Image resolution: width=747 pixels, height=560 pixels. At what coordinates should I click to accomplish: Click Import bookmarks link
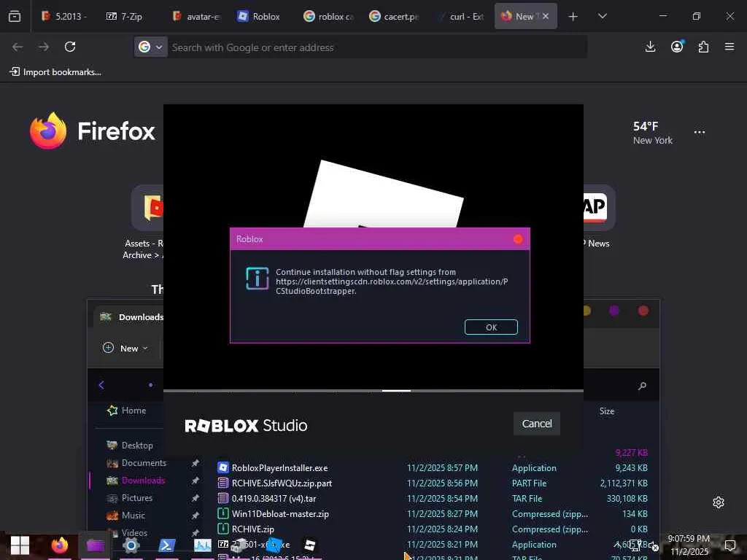click(55, 72)
